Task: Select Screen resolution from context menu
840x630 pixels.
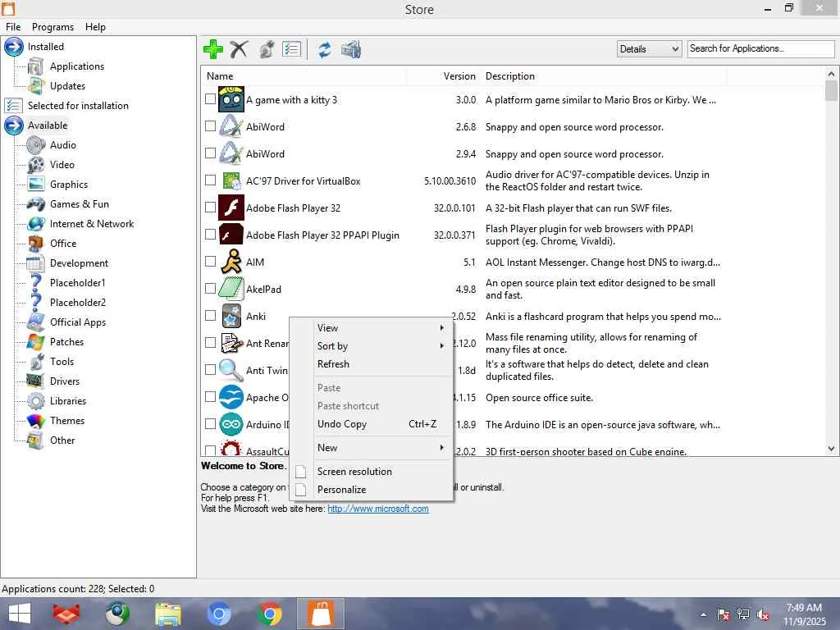Action: pos(372,472)
